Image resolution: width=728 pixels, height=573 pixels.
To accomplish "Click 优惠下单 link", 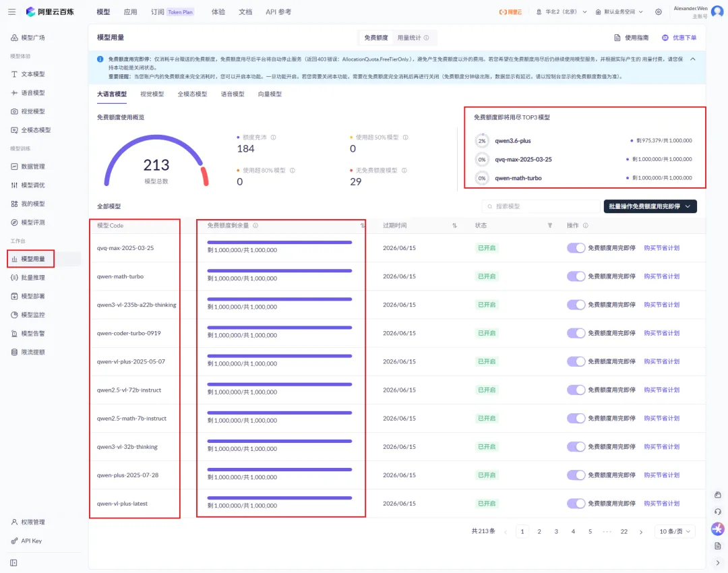I will 679,38.
